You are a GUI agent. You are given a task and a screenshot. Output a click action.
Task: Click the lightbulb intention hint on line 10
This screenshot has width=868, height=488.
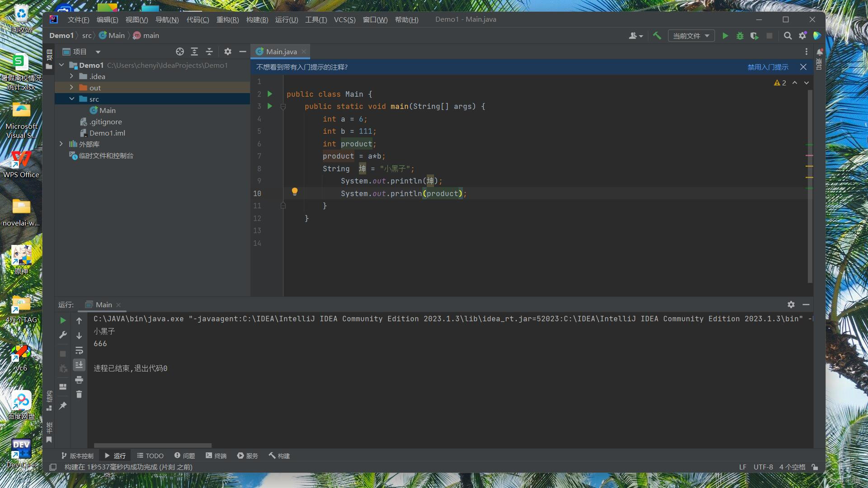pos(295,191)
